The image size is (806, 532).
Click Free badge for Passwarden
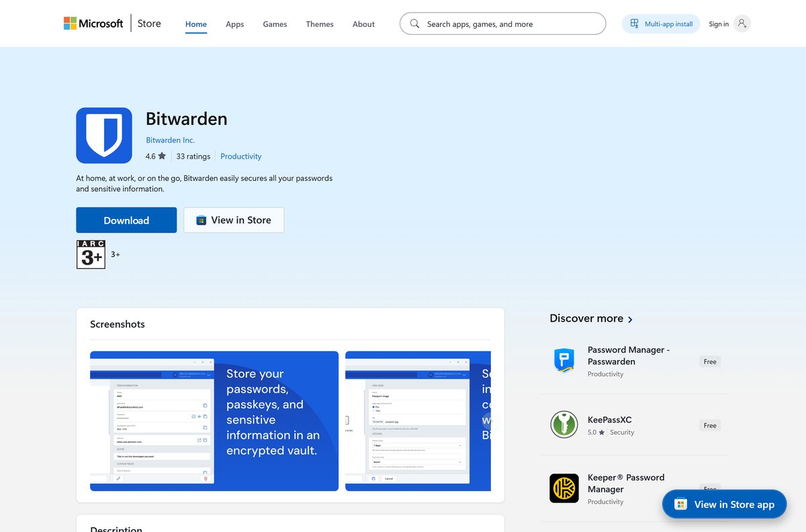point(710,361)
